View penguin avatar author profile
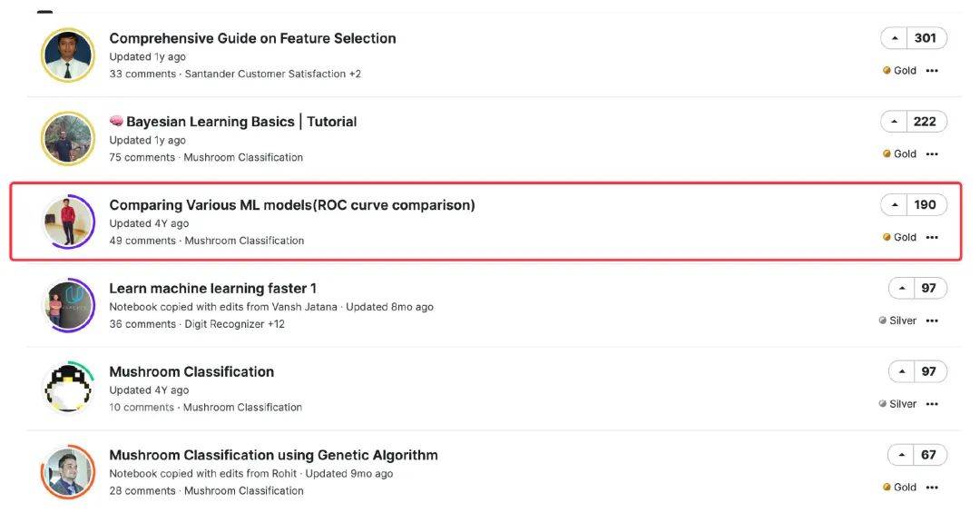Viewport: 980px width, 513px height. [x=68, y=389]
